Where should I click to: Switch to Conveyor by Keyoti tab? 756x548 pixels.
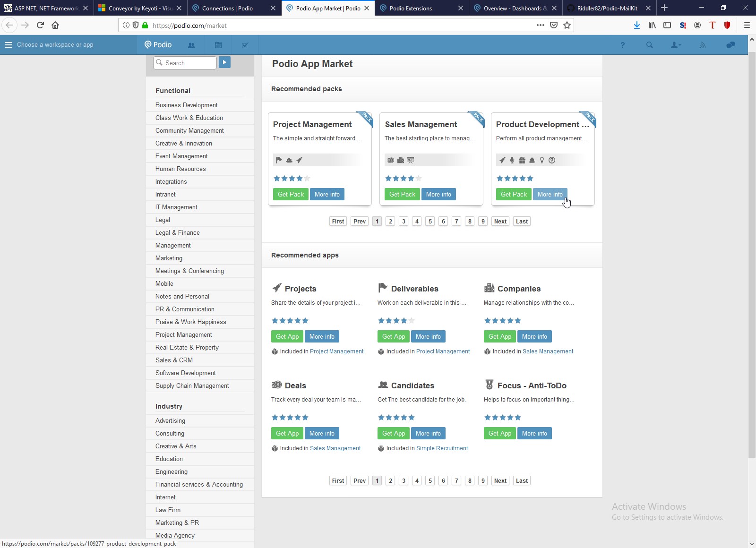click(x=140, y=8)
